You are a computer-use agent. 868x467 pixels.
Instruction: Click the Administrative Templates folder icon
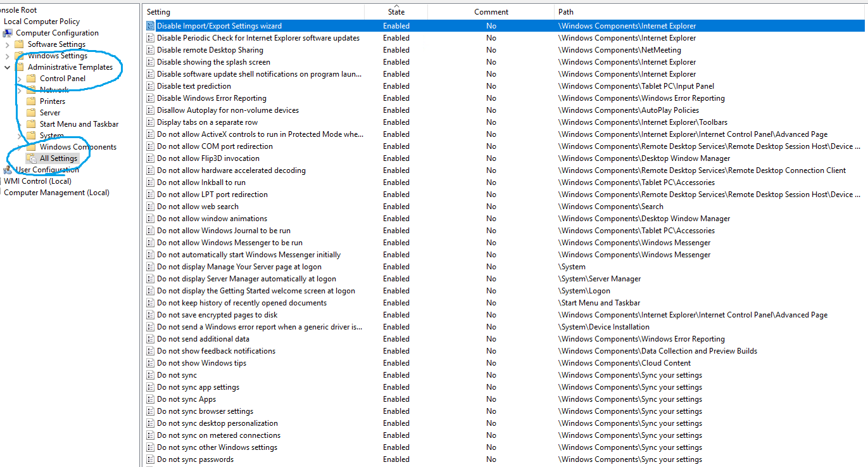(19, 67)
